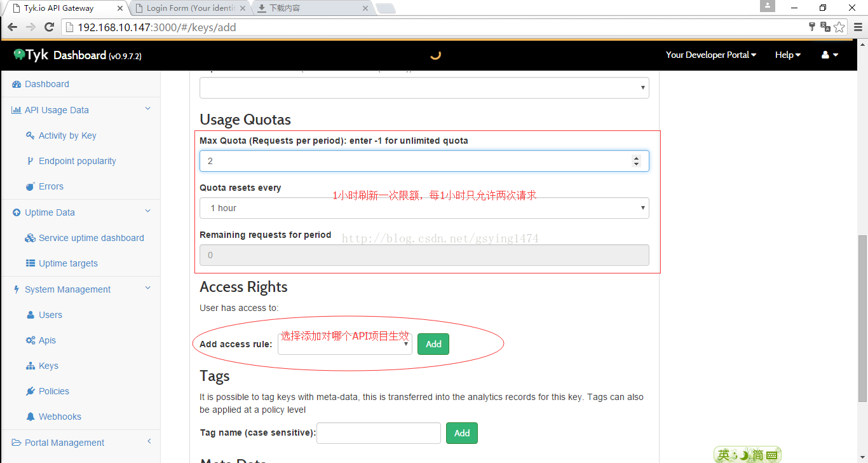Image resolution: width=868 pixels, height=463 pixels.
Task: Switch to the Tyk.io API Gateway tab
Action: (65, 8)
